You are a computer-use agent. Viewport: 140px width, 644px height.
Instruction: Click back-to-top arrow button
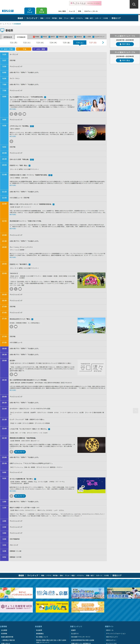click(135, 411)
